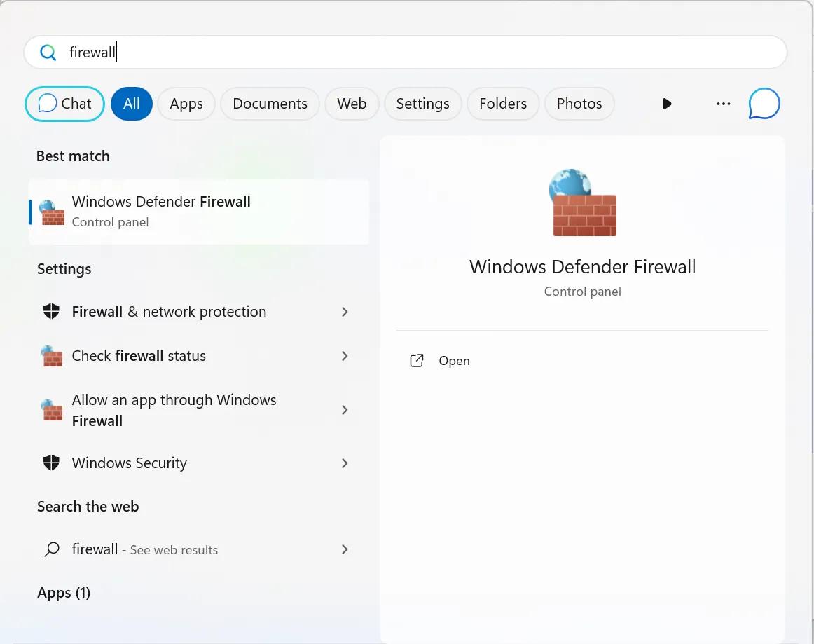814x644 pixels.
Task: Filter results by Apps
Action: pyautogui.click(x=186, y=104)
